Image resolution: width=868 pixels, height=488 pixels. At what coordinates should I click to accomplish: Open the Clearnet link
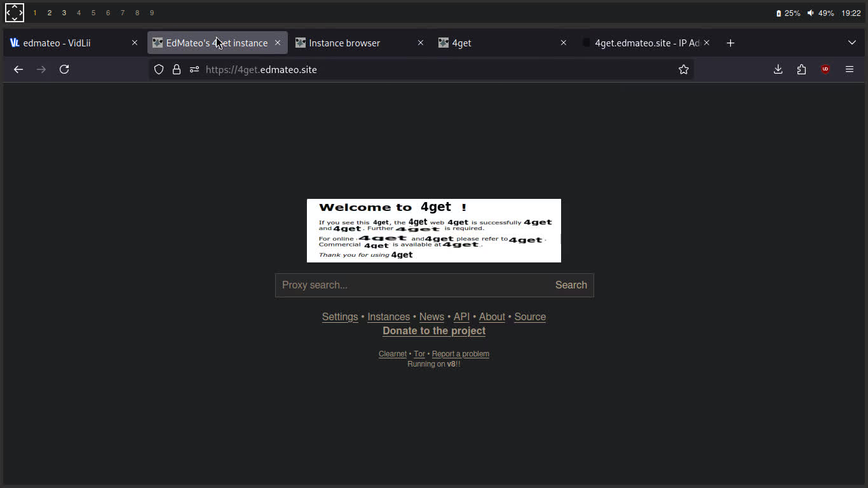393,354
